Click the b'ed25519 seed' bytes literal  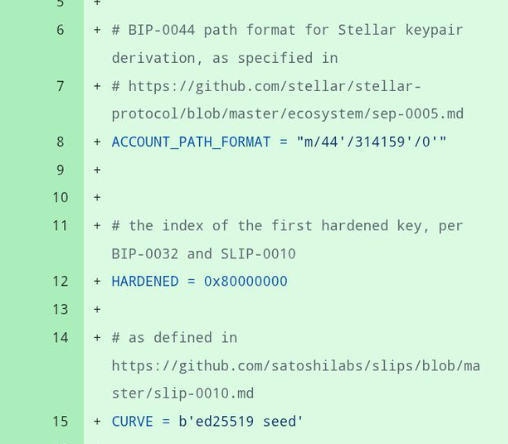[x=241, y=421]
